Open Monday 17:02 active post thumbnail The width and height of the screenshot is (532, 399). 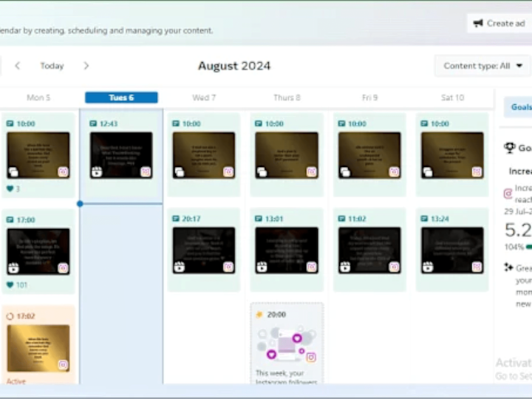[x=38, y=348]
